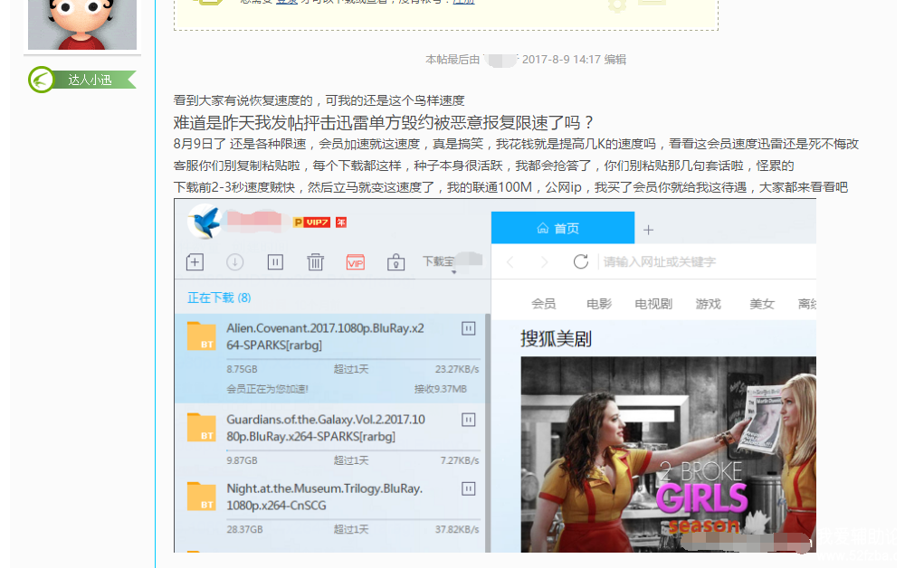Pause the Alien.Covenant download
This screenshot has width=924, height=568.
coord(469,328)
